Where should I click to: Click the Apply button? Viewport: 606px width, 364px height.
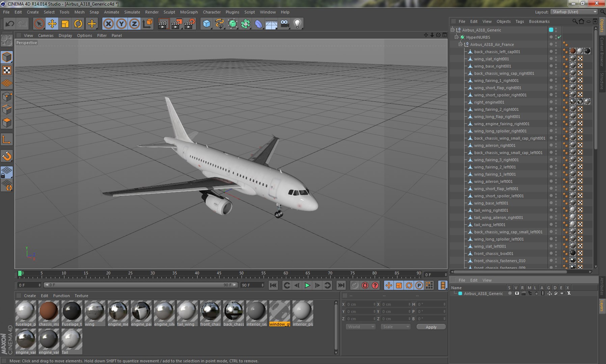[431, 327]
